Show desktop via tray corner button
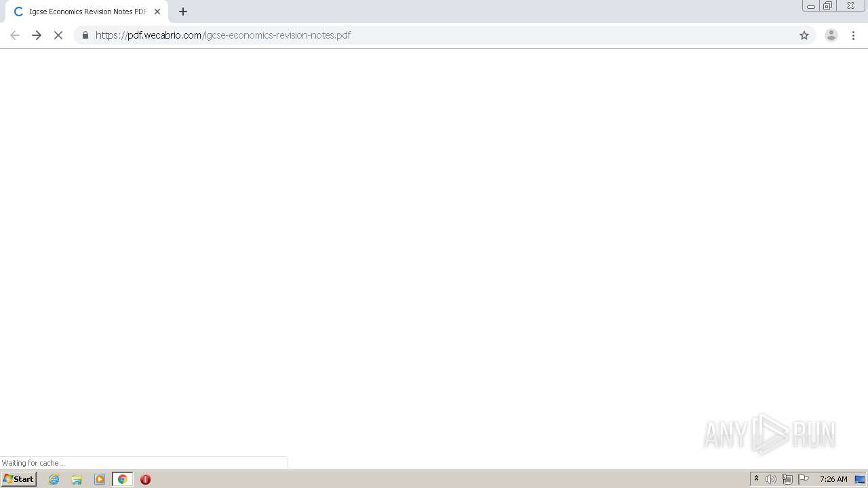The image size is (868, 488). (861, 479)
